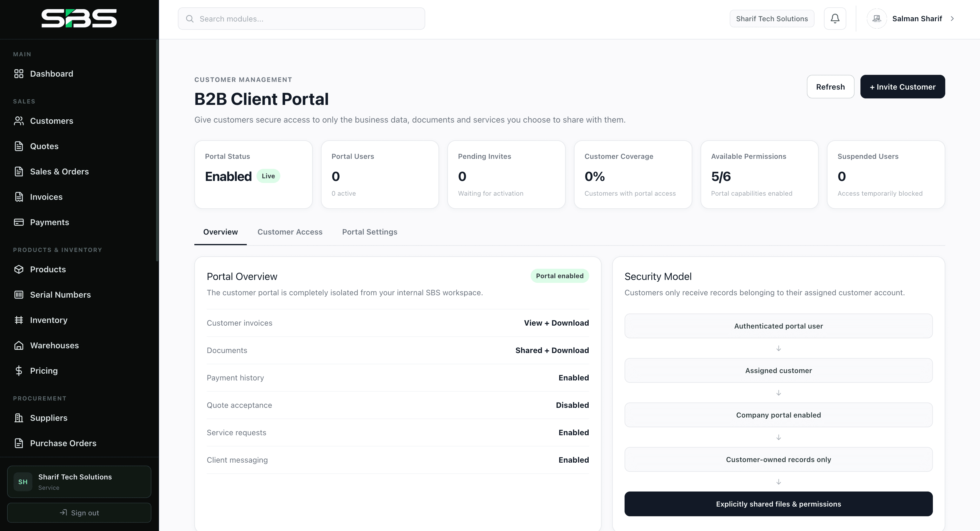Click the 5/6 permissions value
The width and height of the screenshot is (980, 531).
pos(721,177)
